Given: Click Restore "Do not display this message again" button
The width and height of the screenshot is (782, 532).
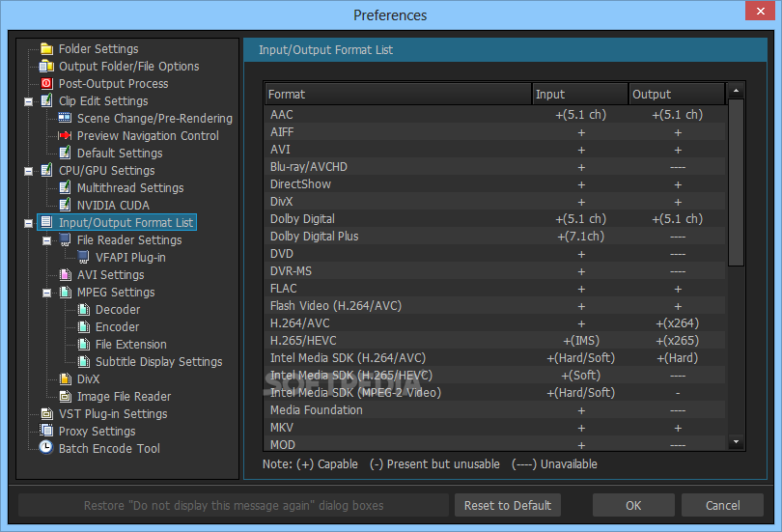Looking at the screenshot, I should click(x=234, y=506).
